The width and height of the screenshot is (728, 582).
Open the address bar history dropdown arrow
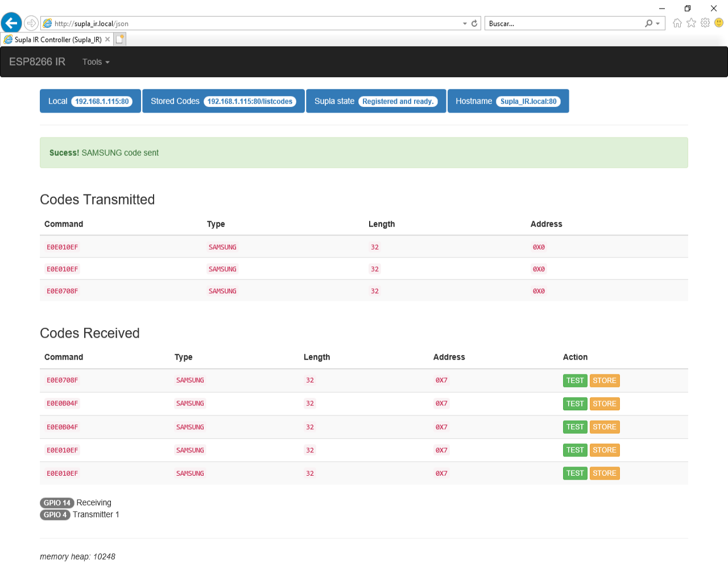[x=465, y=23]
